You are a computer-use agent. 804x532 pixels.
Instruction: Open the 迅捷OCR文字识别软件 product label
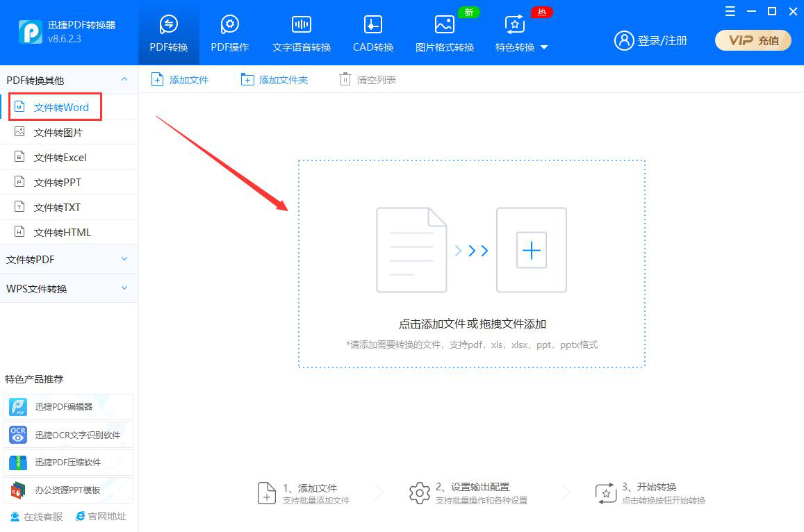(77, 435)
